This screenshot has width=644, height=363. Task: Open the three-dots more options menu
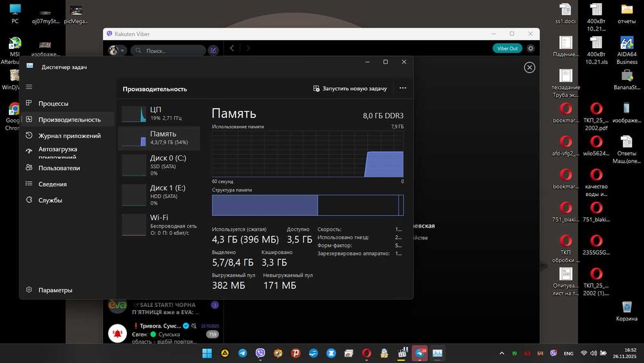coord(402,88)
